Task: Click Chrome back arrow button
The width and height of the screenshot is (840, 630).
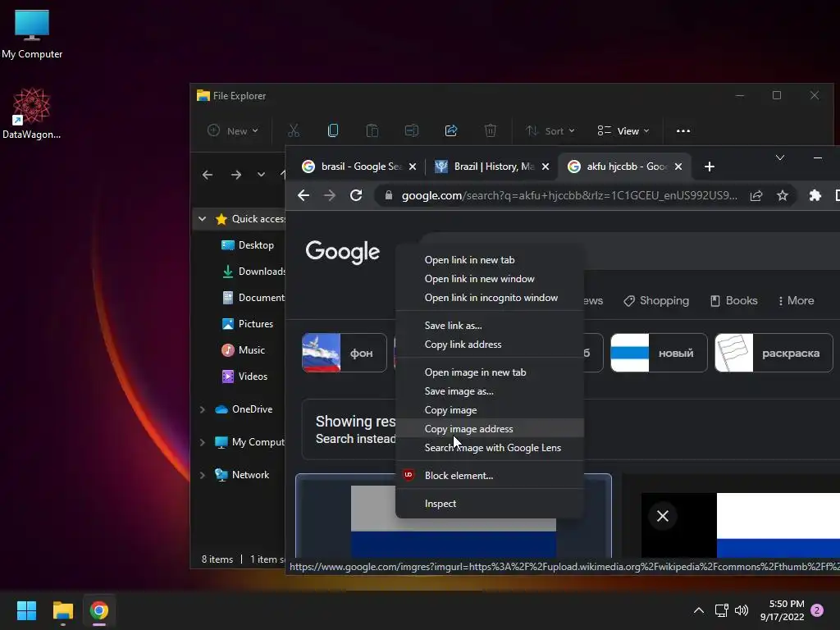Action: 304,195
